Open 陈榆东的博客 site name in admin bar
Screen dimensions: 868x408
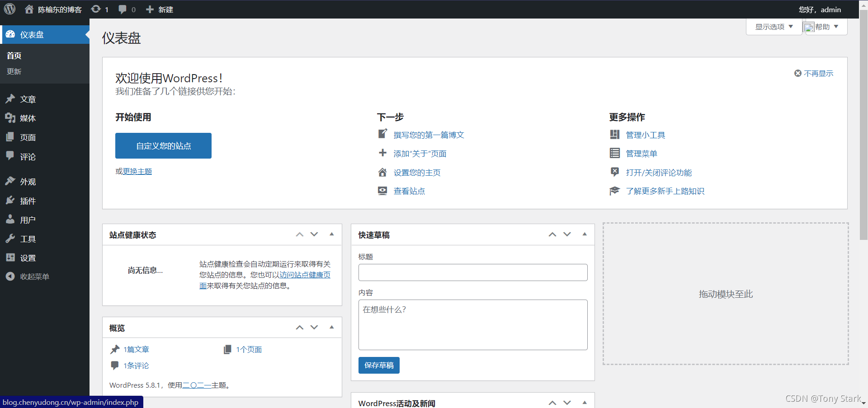click(60, 9)
